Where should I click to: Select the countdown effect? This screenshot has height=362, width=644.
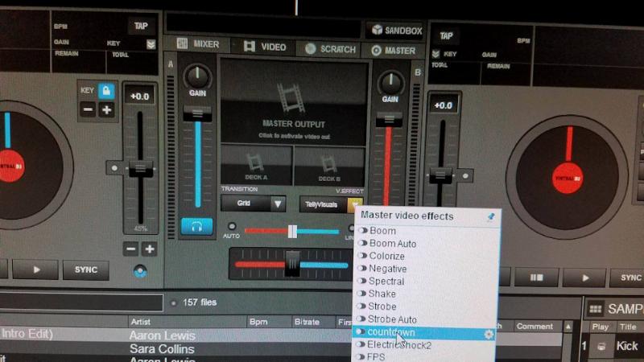424,332
